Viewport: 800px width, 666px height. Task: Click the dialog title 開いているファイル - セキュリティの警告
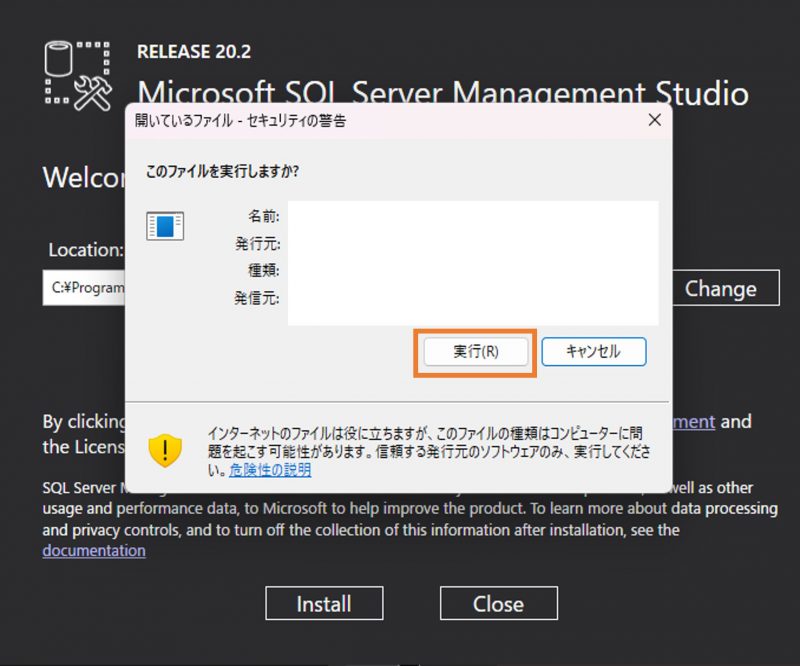coord(240,120)
